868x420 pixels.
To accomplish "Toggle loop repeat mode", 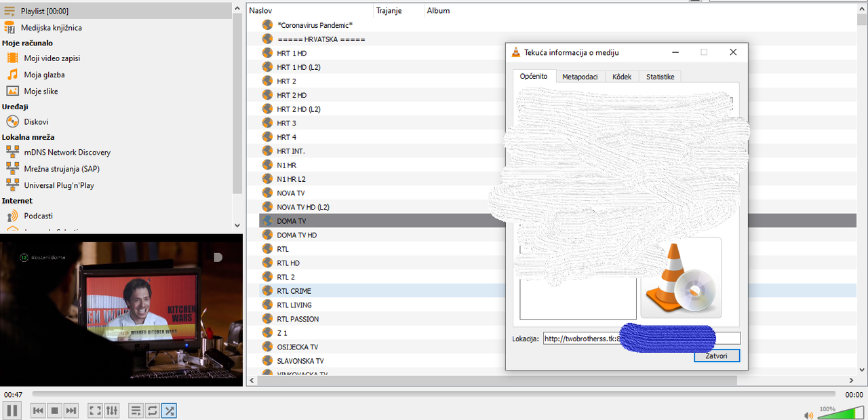I will 153,411.
